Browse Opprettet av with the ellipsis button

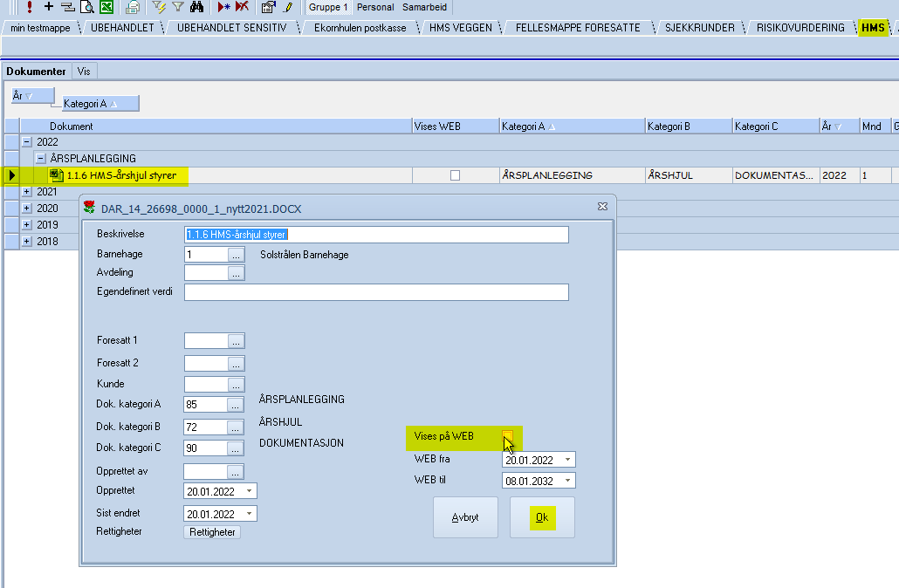pos(235,472)
